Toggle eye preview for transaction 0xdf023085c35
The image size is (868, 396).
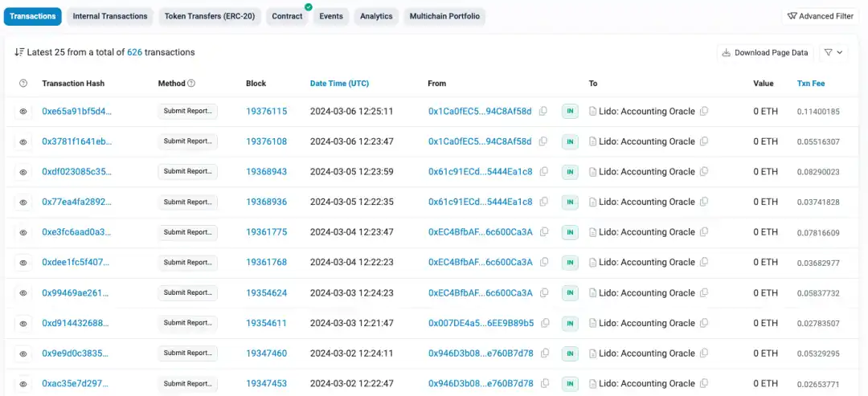(23, 172)
